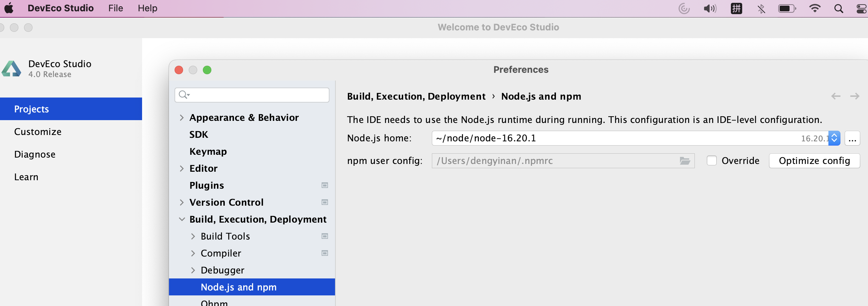Select Diagnose in Welcome window

point(71,154)
